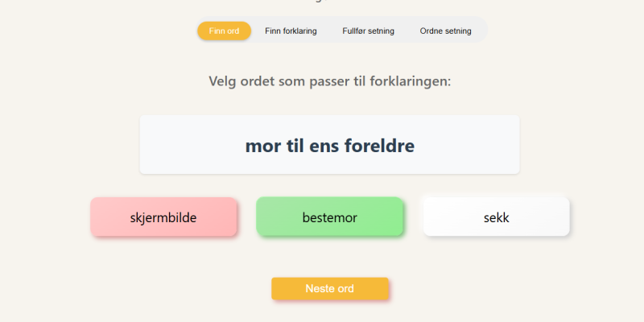The width and height of the screenshot is (644, 322).
Task: Go to the Ordne setning tab
Action: tap(445, 31)
